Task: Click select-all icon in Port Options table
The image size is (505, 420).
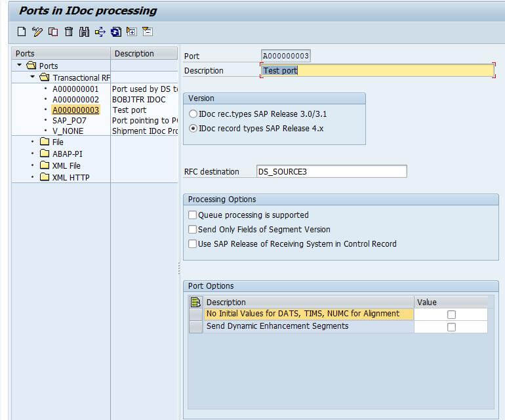Action: [195, 303]
